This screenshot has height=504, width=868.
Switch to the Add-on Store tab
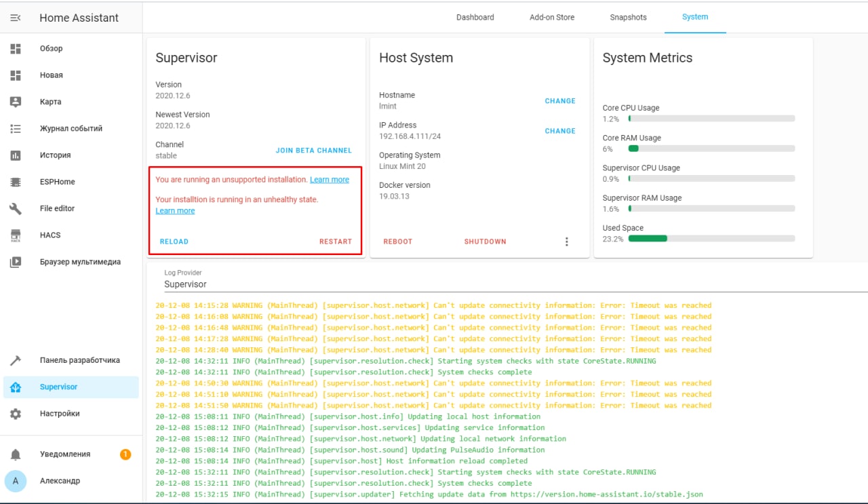[x=552, y=17]
